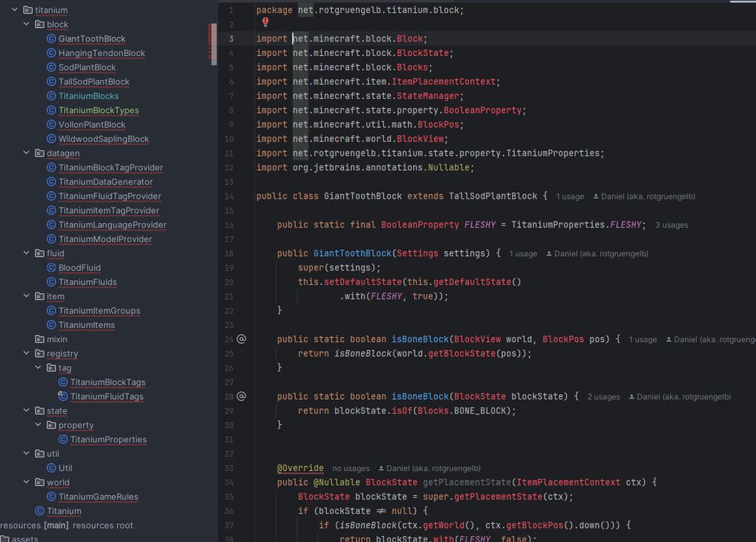Collapse the util folder chevron
The width and height of the screenshot is (756, 542).
(26, 454)
